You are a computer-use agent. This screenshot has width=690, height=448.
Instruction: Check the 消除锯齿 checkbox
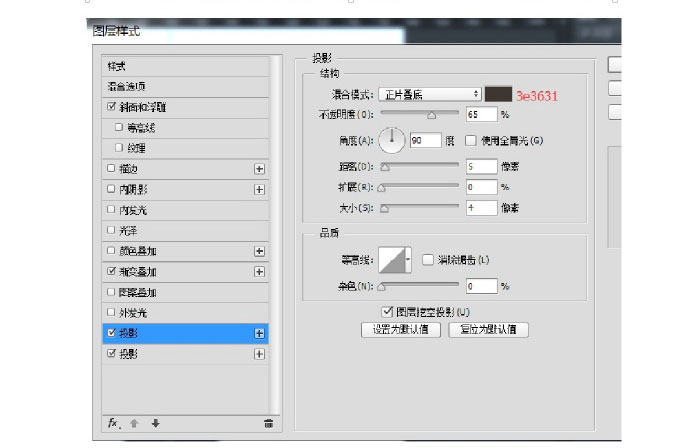click(428, 260)
